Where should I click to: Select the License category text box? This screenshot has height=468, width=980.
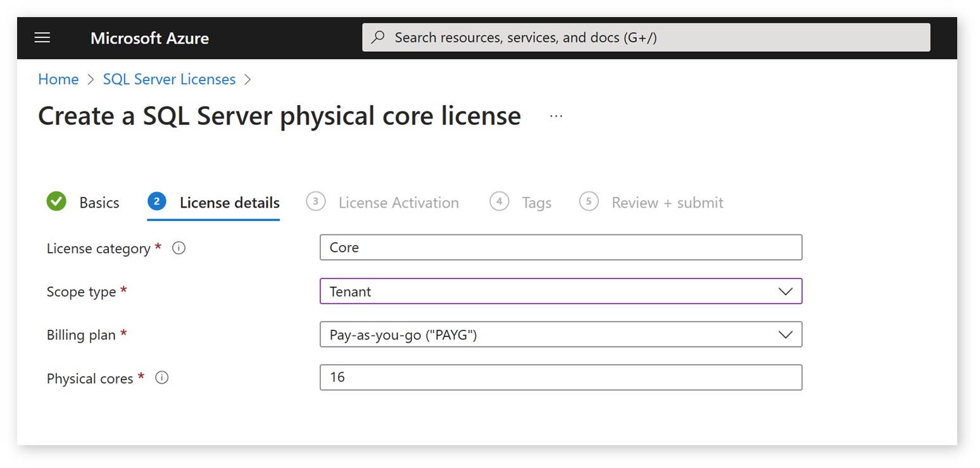point(560,247)
